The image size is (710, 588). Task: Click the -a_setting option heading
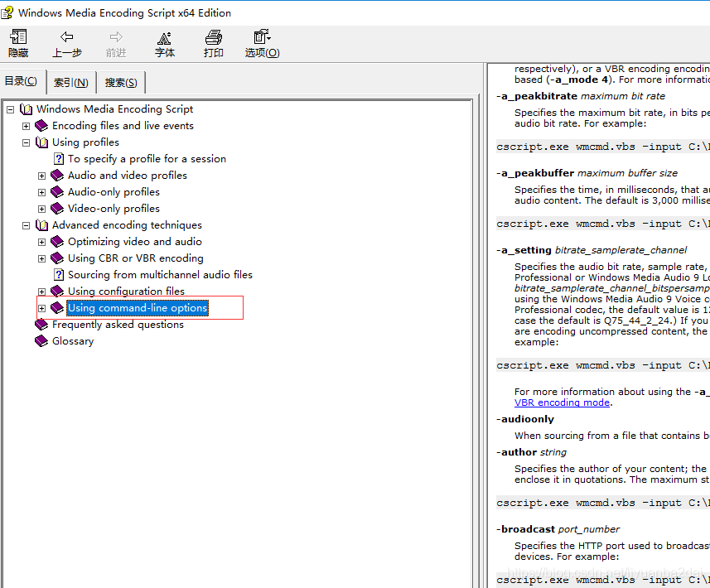[x=592, y=250]
